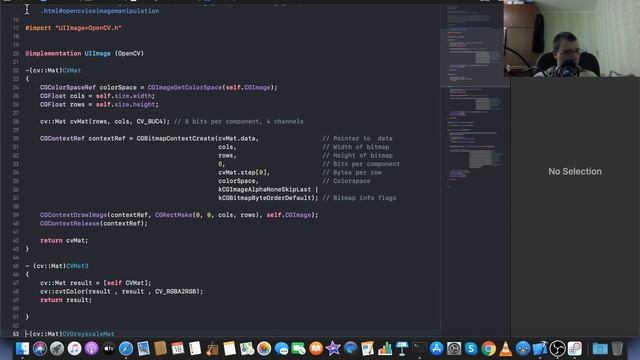Click the '// Bits per component' comment
The width and height of the screenshot is (640, 360).
(361, 164)
